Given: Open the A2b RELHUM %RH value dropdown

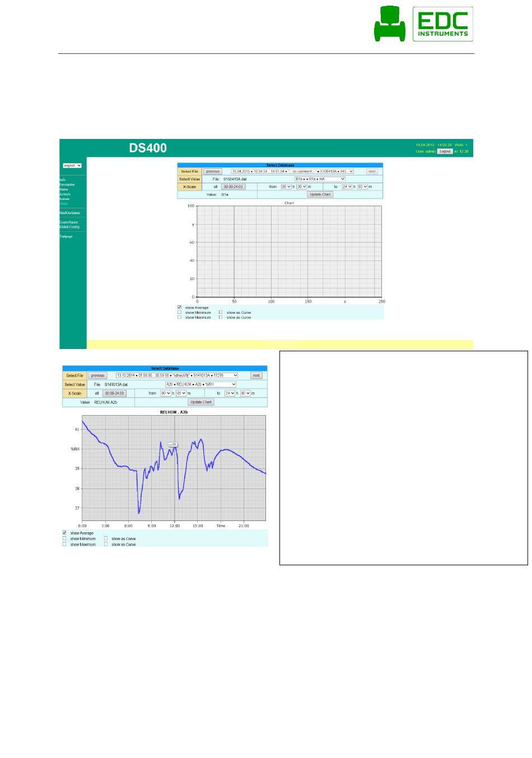Looking at the screenshot, I should (200, 385).
